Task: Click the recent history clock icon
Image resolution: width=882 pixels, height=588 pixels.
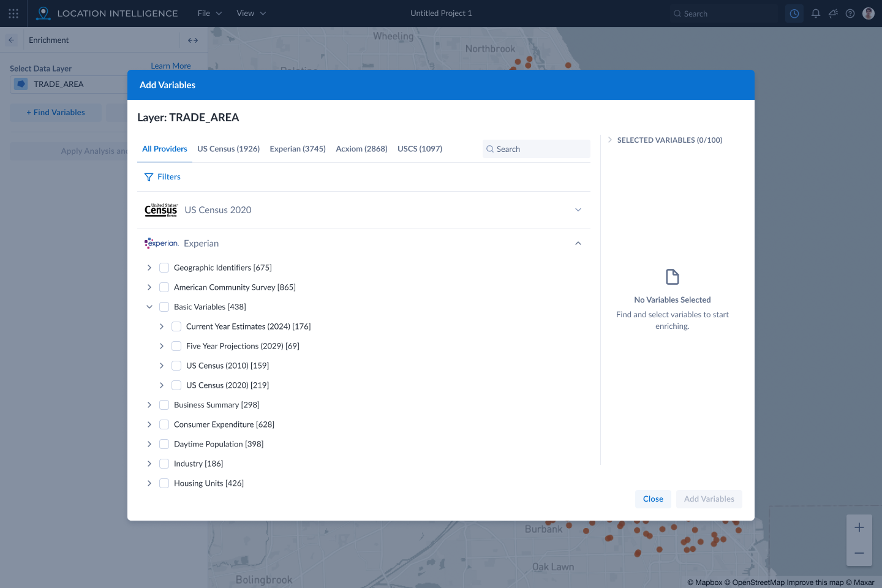Action: [794, 13]
